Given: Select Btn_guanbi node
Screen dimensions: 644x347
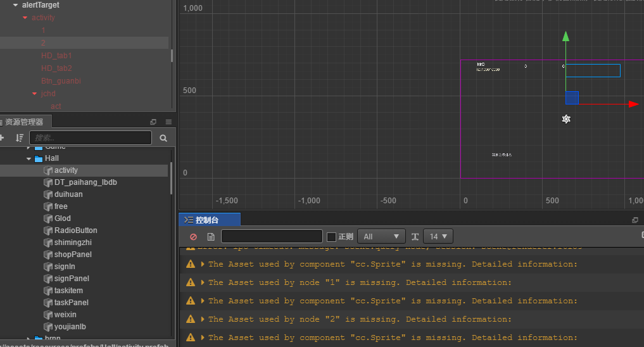Looking at the screenshot, I should point(61,81).
